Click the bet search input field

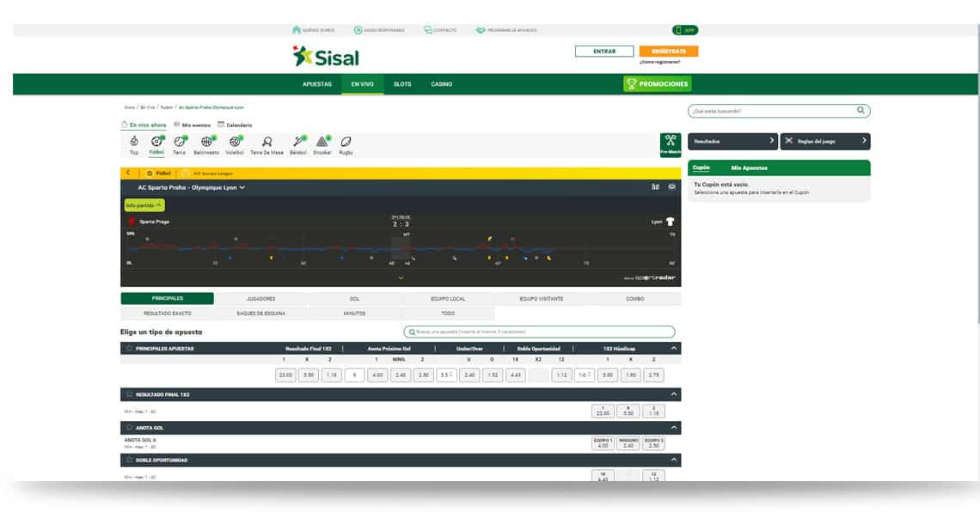pyautogui.click(x=539, y=332)
